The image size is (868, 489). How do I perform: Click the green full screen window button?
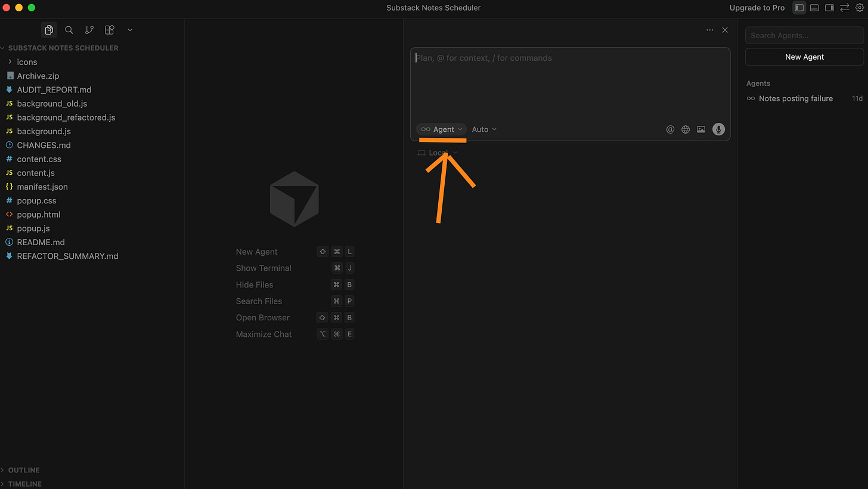(x=32, y=8)
